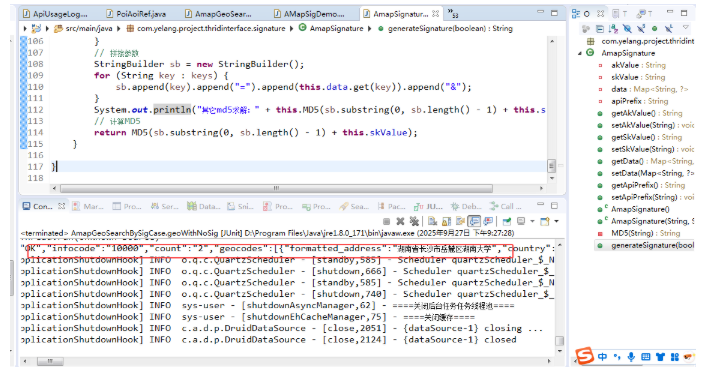This screenshot has height=371, width=705.
Task: Click the Open Console icon
Action: (x=545, y=221)
